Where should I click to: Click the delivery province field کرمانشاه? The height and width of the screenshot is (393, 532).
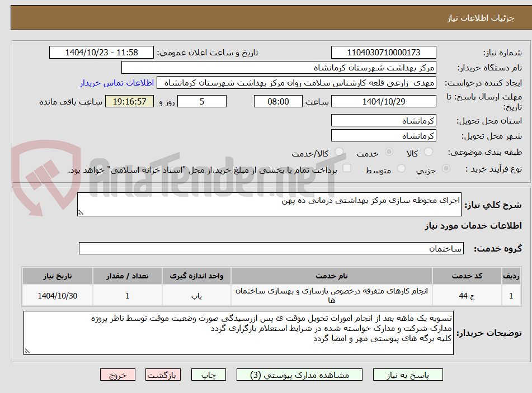pyautogui.click(x=383, y=120)
